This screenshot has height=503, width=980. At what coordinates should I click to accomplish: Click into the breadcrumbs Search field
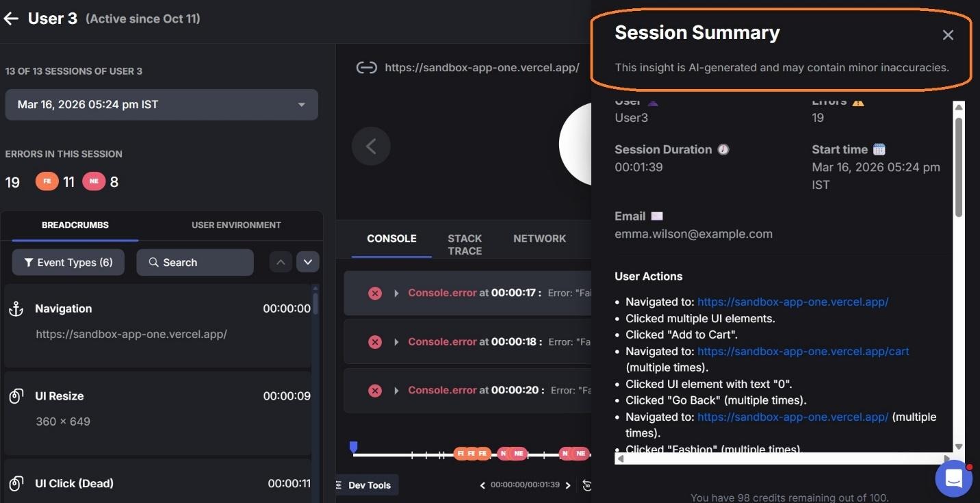[195, 262]
